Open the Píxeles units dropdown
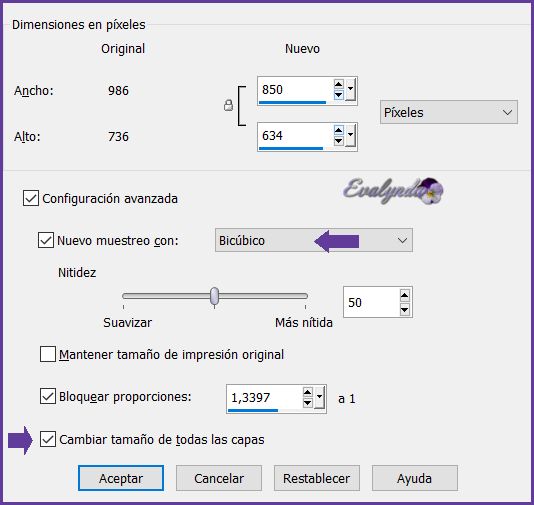The height and width of the screenshot is (505, 534). [x=449, y=112]
